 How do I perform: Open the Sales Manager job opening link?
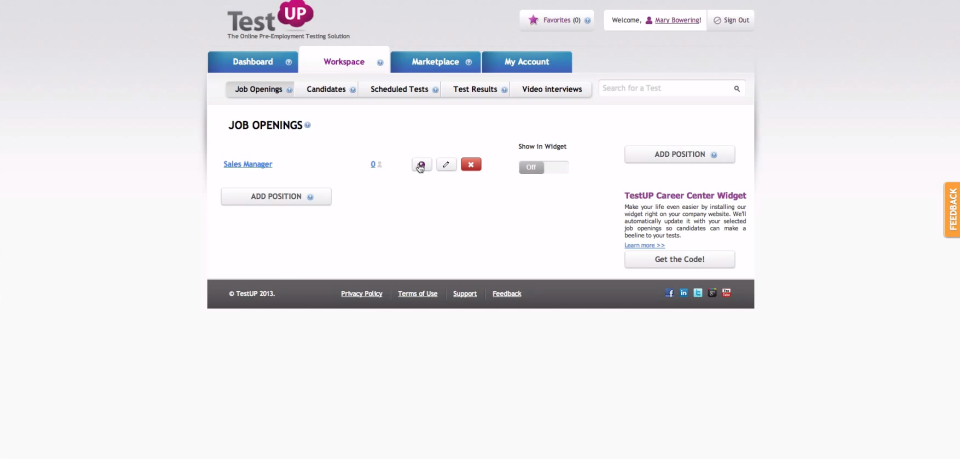pyautogui.click(x=248, y=164)
